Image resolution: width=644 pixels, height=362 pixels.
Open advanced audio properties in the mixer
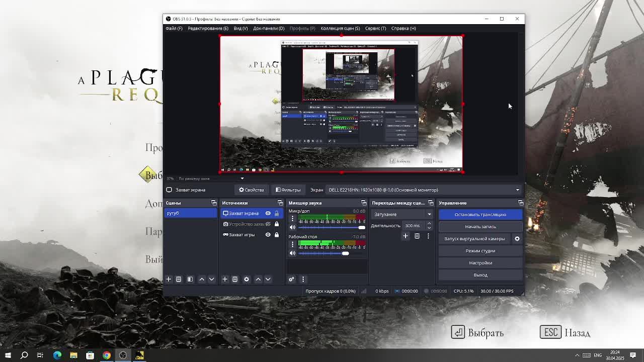pyautogui.click(x=291, y=279)
